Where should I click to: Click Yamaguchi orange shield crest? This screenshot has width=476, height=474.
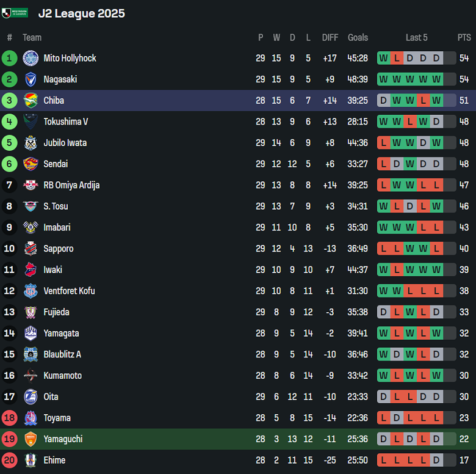[x=31, y=439]
